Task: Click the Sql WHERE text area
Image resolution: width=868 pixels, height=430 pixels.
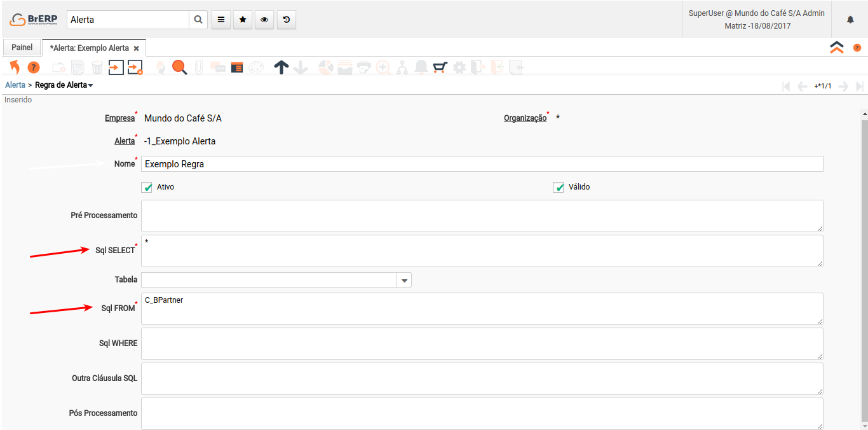Action: tap(482, 343)
